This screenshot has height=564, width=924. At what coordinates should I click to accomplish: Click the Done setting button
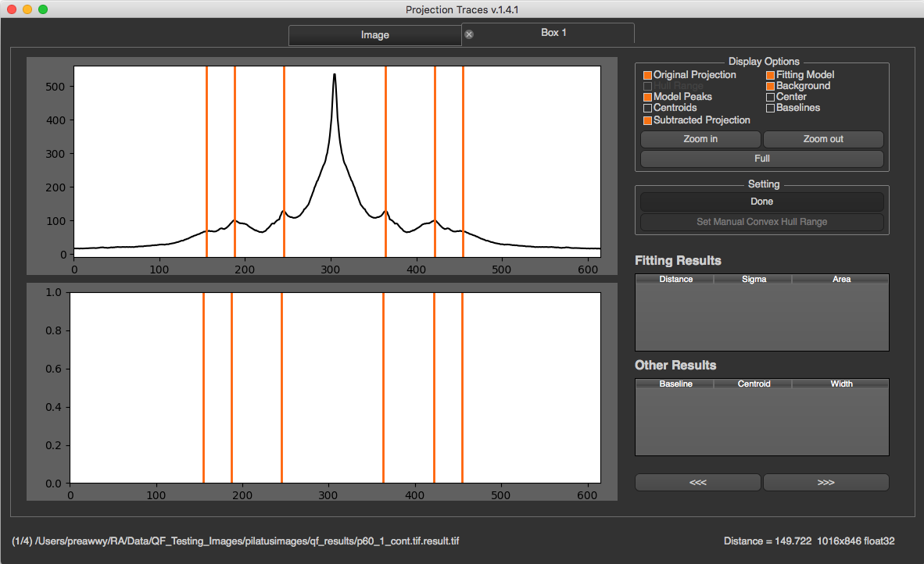point(762,202)
